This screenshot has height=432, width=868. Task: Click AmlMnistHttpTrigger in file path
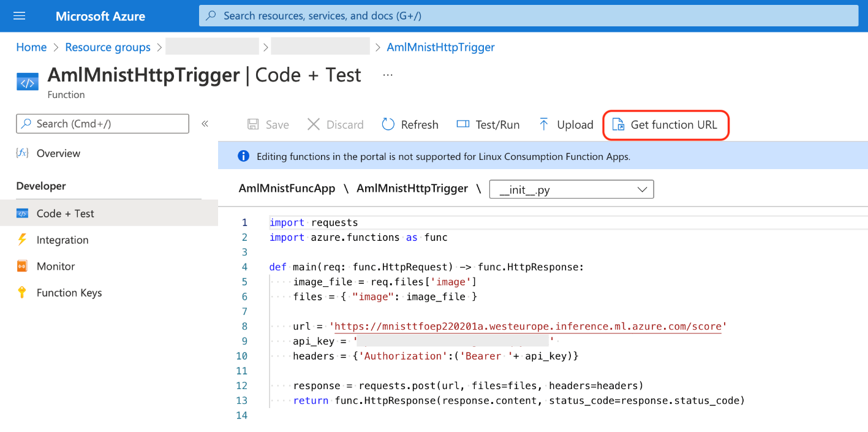coord(412,189)
